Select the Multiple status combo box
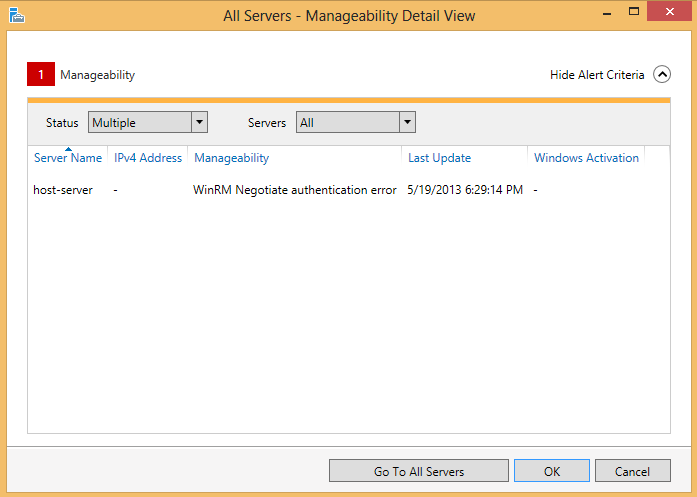The image size is (697, 497). coord(148,122)
